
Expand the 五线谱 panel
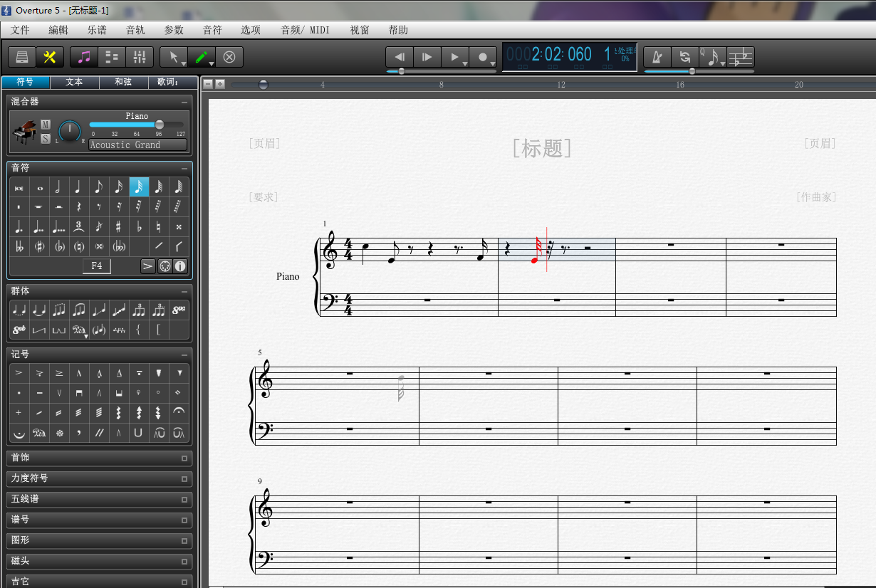(x=99, y=499)
